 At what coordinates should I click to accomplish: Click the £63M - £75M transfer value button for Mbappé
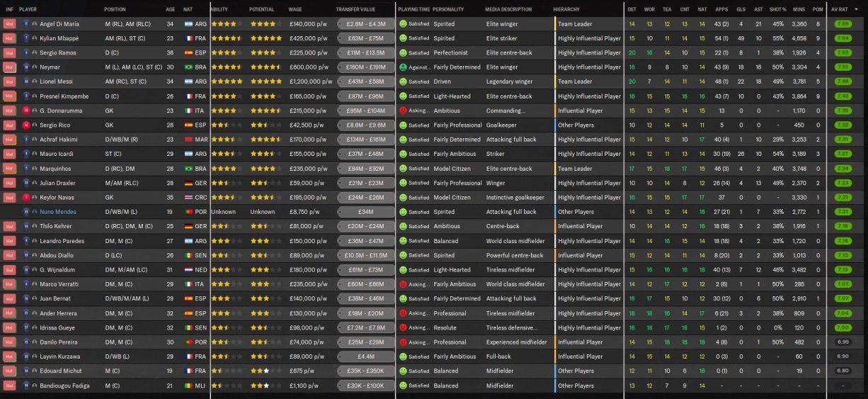(365, 38)
